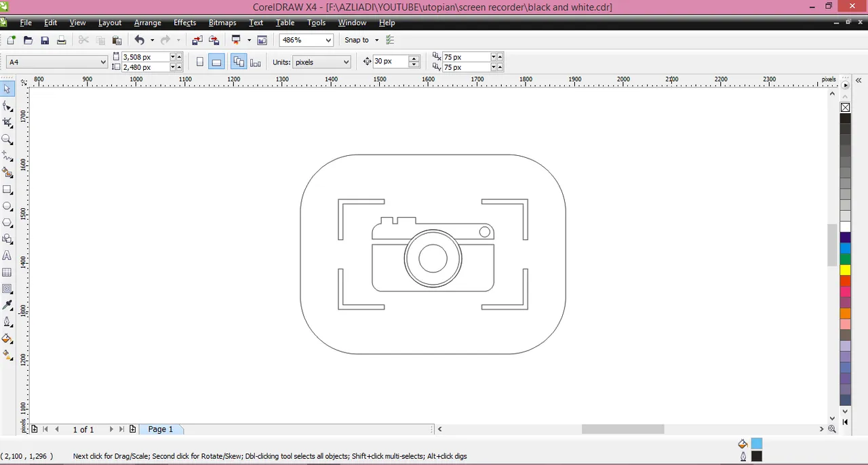The width and height of the screenshot is (868, 465).
Task: Set page orientation to Landscape
Action: (x=216, y=62)
